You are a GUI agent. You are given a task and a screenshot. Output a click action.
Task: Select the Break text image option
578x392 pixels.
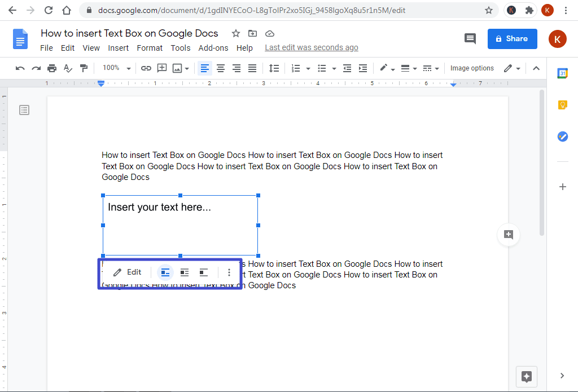click(x=203, y=272)
